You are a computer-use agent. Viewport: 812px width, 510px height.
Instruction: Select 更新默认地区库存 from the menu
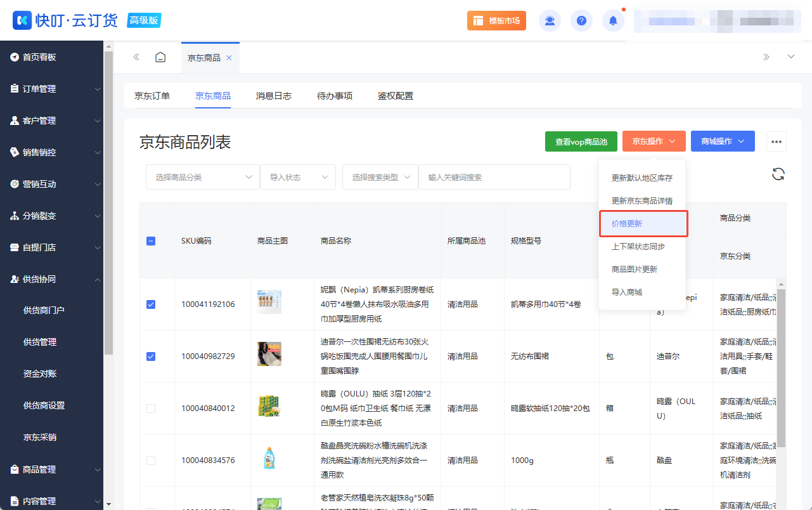(642, 178)
